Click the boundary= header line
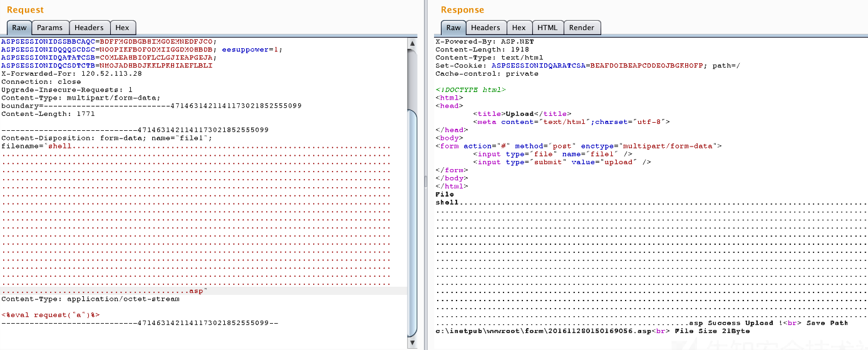The height and width of the screenshot is (350, 868). 152,106
